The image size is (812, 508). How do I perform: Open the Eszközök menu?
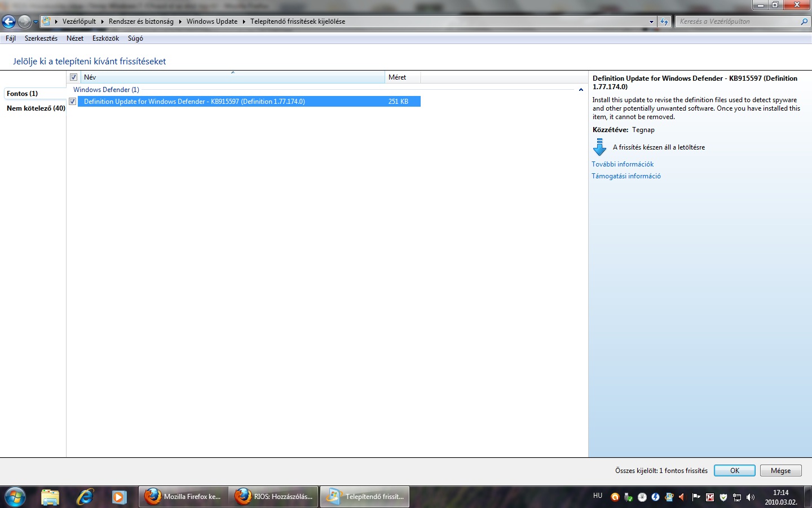point(105,38)
